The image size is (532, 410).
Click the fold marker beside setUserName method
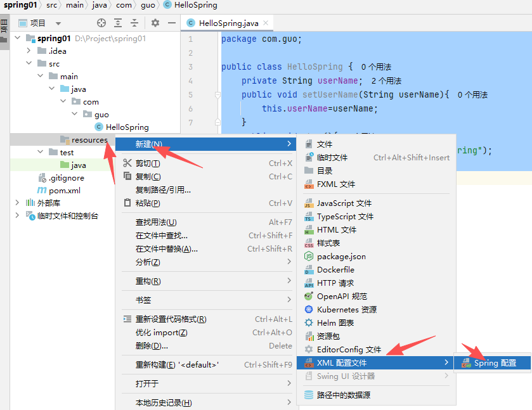(217, 95)
